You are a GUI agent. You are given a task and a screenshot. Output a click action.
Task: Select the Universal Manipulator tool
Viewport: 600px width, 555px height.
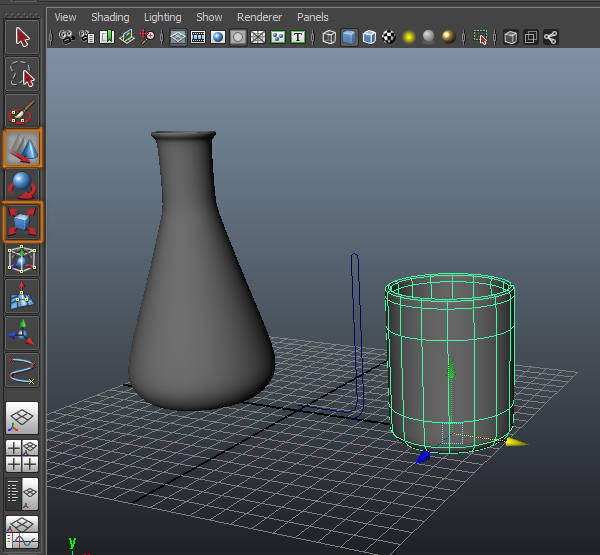(x=22, y=259)
